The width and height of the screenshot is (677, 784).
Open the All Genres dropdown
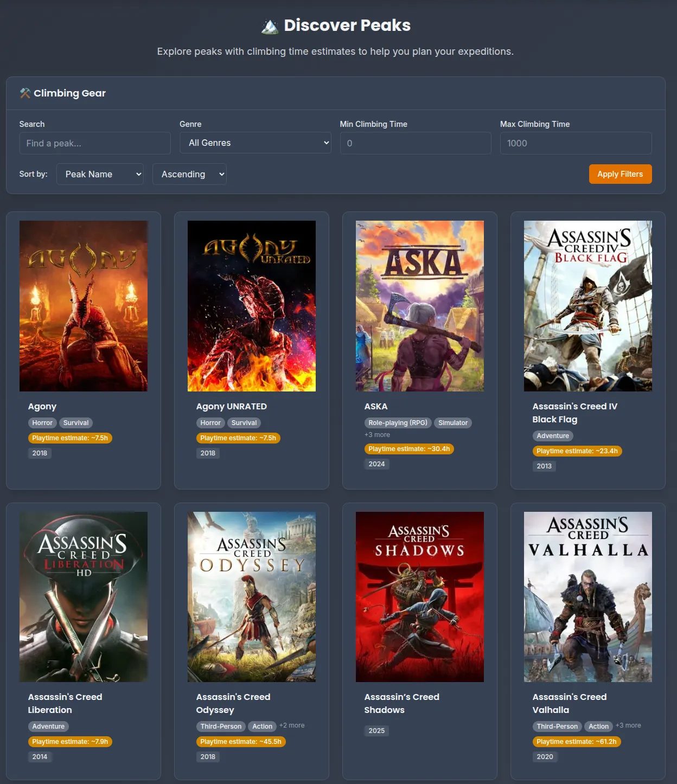coord(255,143)
